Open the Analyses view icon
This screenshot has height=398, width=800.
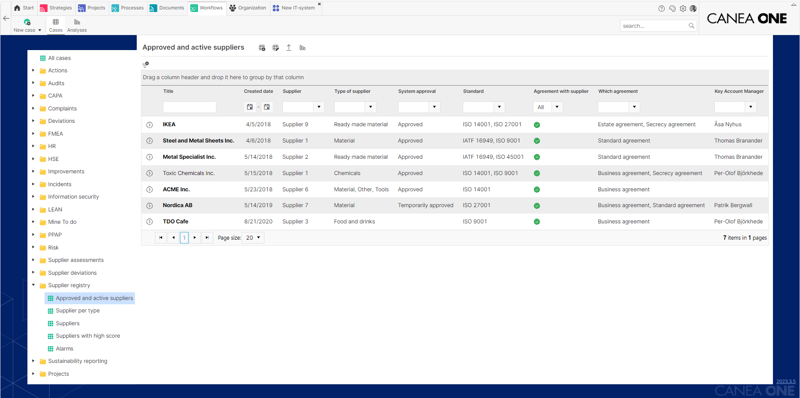click(x=77, y=26)
